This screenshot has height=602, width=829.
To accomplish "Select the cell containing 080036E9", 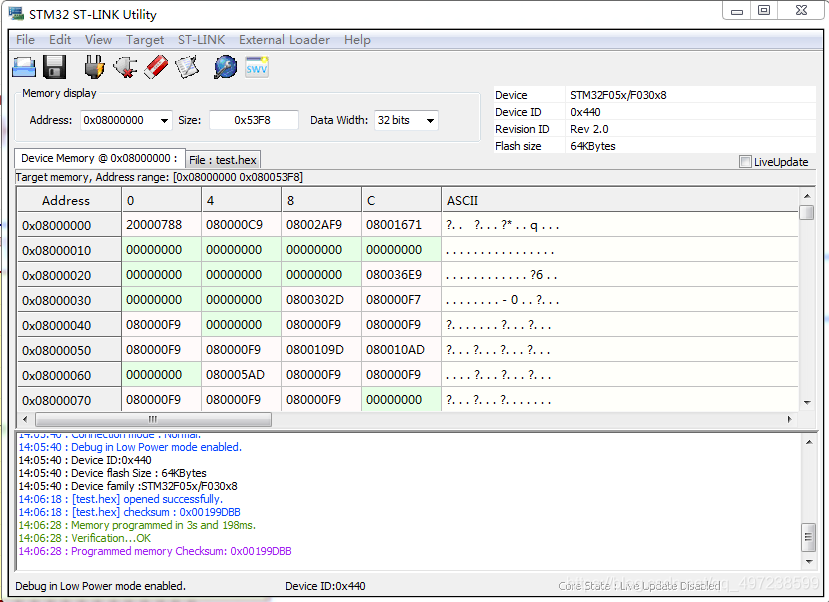I will click(401, 275).
